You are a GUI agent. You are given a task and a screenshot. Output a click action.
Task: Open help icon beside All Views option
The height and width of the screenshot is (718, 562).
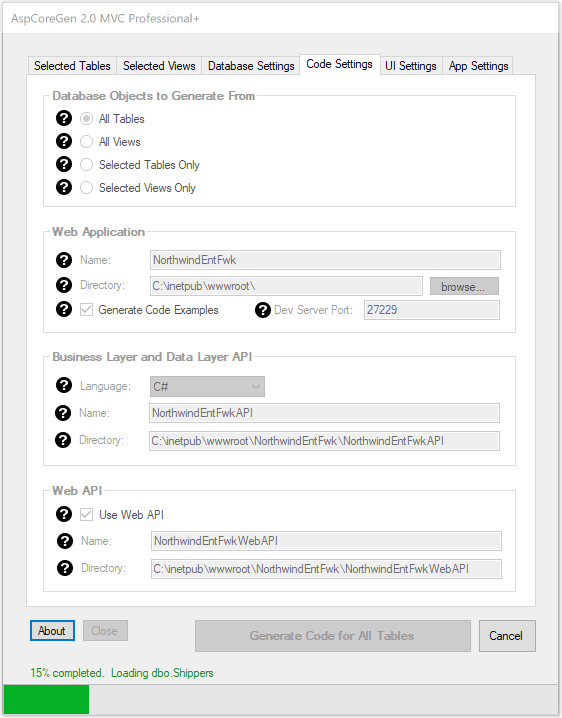(x=64, y=141)
